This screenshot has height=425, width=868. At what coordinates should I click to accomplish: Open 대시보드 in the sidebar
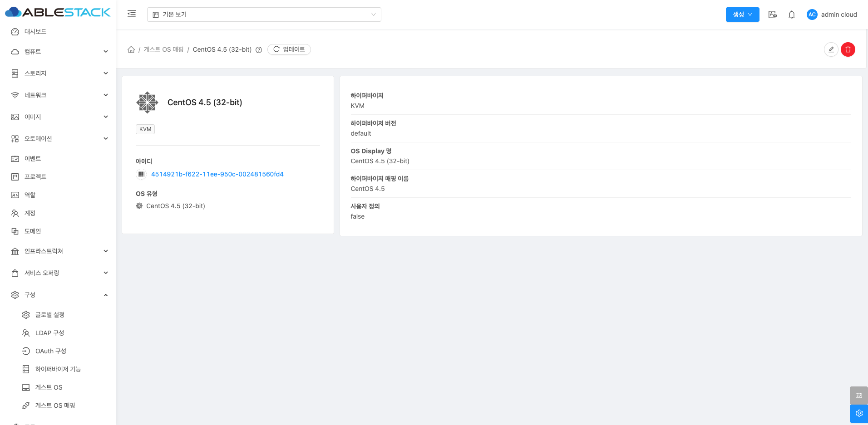(x=58, y=32)
